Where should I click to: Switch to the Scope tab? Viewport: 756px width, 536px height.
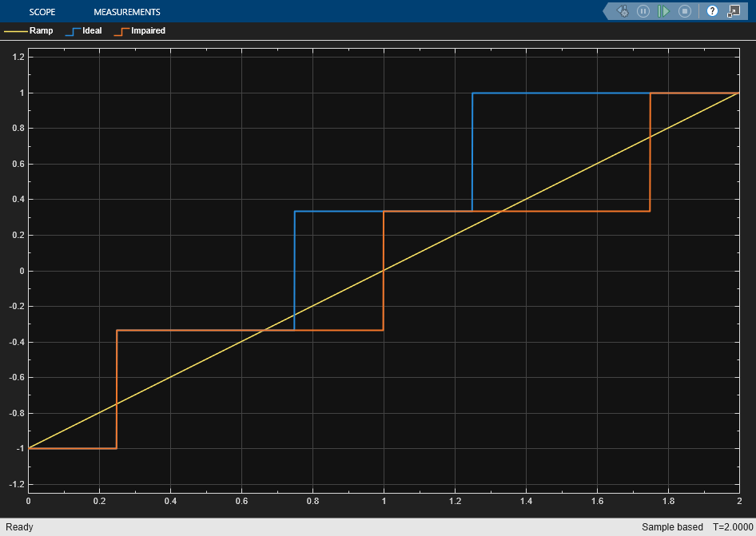click(x=42, y=12)
